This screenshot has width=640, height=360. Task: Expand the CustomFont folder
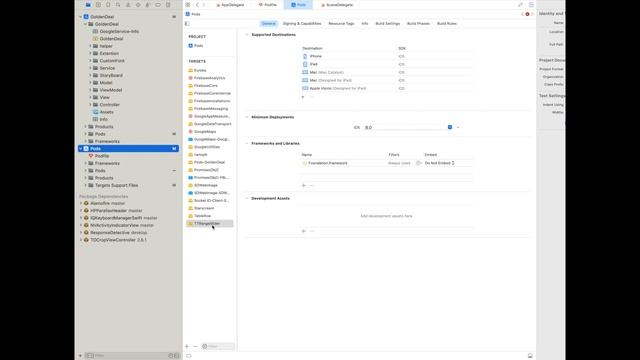(x=90, y=61)
